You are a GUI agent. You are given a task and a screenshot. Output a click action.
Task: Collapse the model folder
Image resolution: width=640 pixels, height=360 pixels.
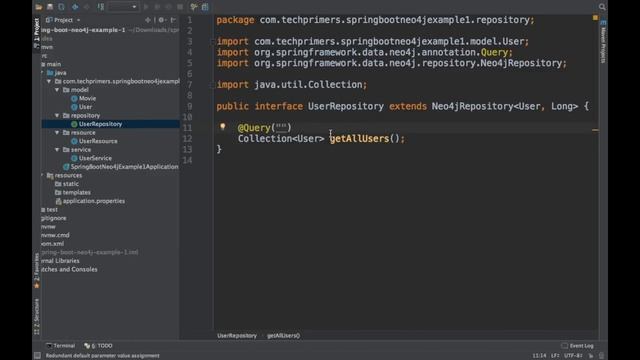click(57, 90)
